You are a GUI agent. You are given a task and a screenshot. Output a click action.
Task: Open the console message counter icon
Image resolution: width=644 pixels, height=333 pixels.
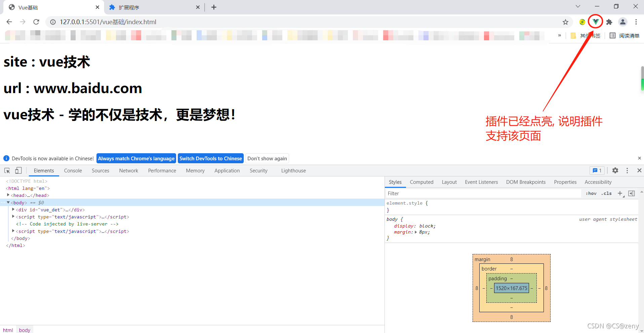click(x=597, y=170)
